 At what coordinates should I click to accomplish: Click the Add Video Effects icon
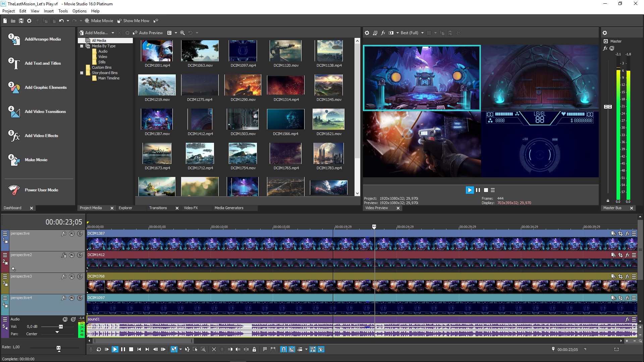14,136
